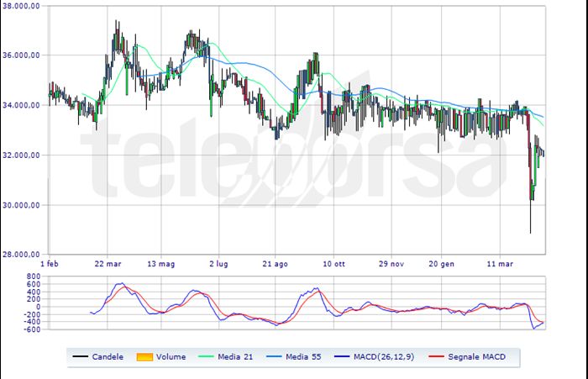The image size is (588, 379).
Task: Click the dark blue MACD line icon
Action: (x=354, y=357)
